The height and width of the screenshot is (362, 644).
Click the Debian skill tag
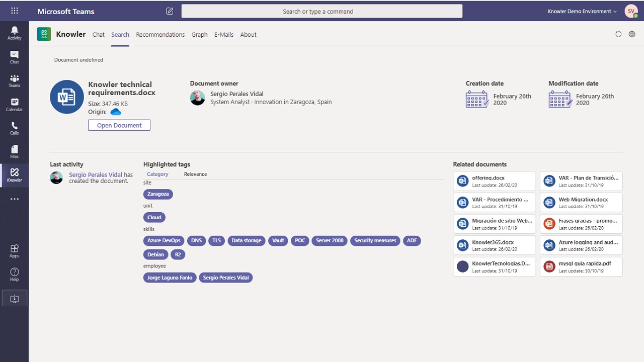coord(156,255)
